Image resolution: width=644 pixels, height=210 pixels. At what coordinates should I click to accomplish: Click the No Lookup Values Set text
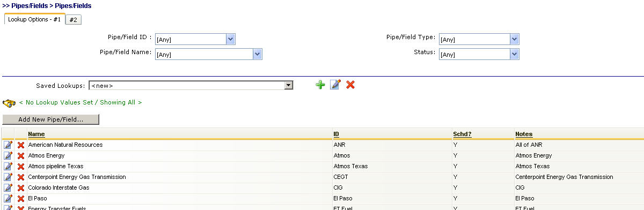80,102
